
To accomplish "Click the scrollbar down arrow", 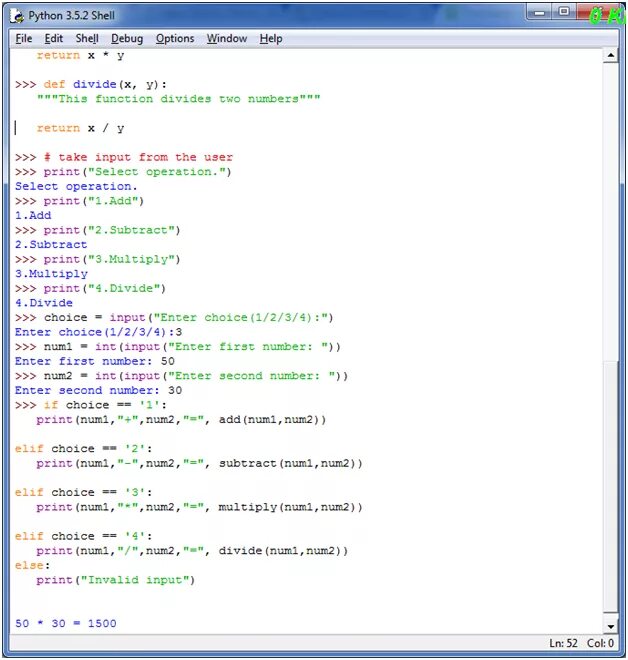I will pos(611,627).
